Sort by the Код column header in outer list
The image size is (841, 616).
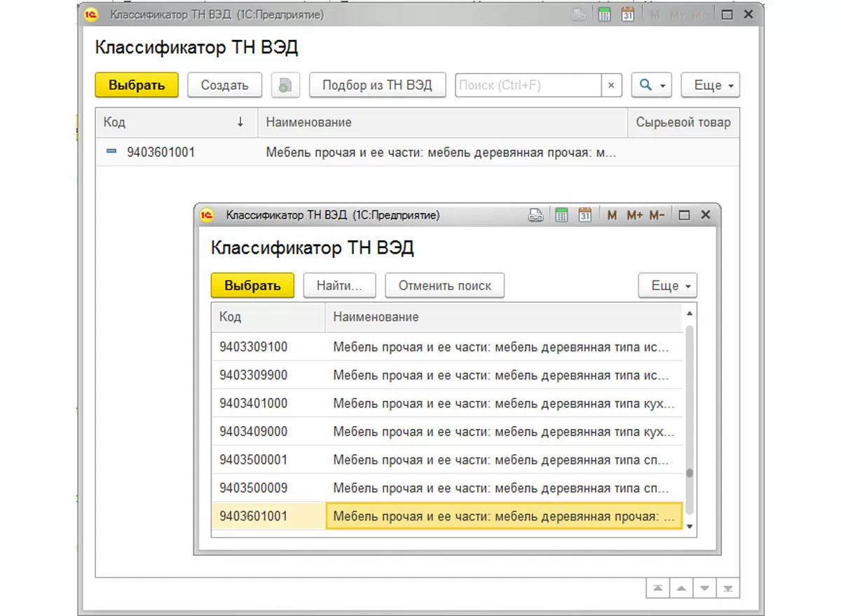coord(175,122)
